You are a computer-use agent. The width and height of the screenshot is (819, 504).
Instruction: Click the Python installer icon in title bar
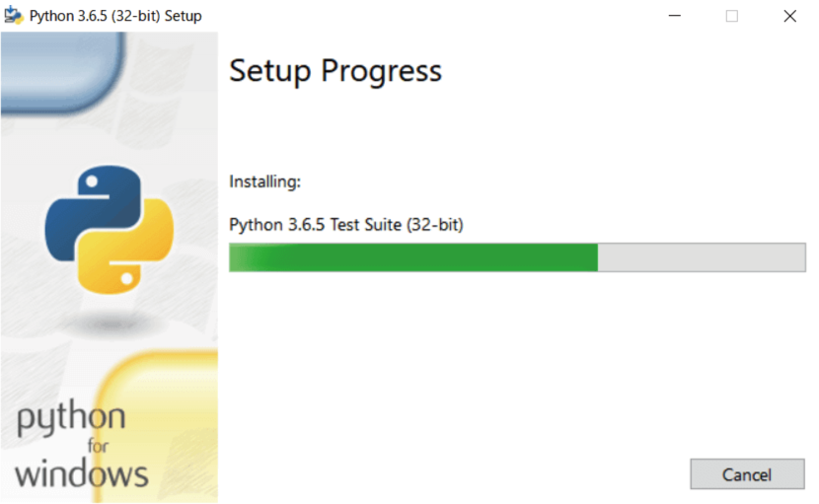pyautogui.click(x=13, y=16)
